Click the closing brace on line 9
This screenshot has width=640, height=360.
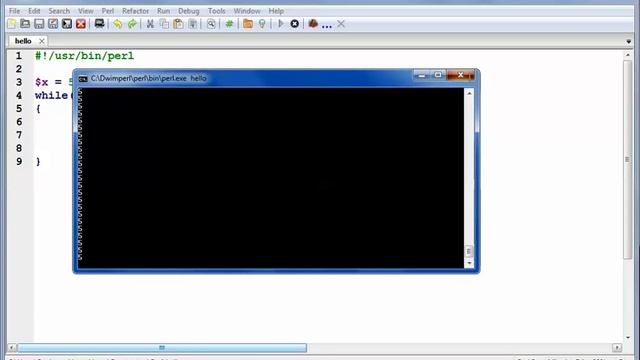point(38,162)
